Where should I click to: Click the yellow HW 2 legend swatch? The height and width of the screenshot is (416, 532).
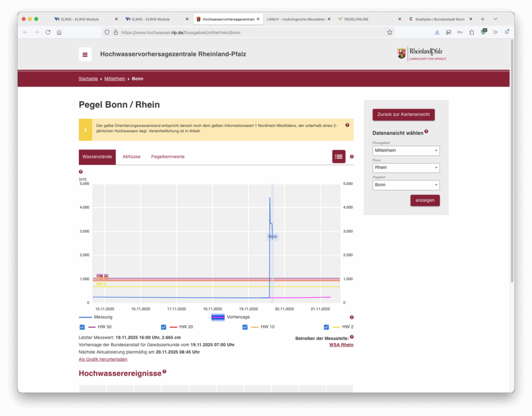(x=336, y=327)
